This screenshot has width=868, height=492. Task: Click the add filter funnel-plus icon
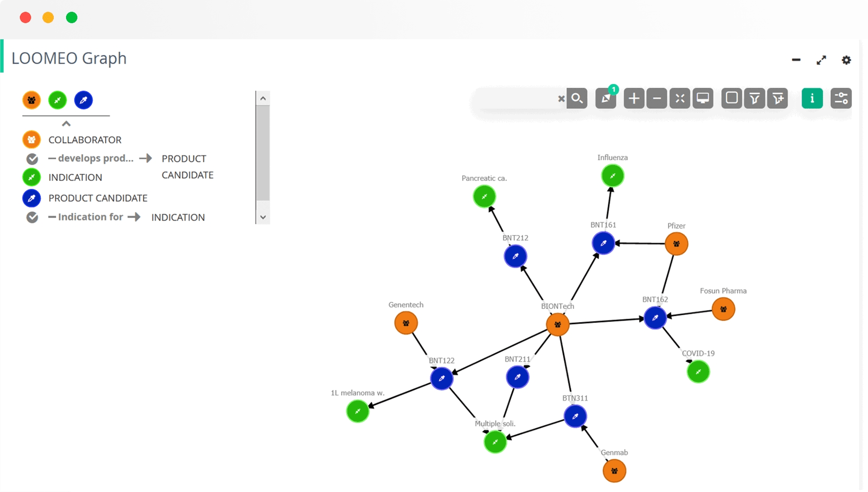coord(777,98)
